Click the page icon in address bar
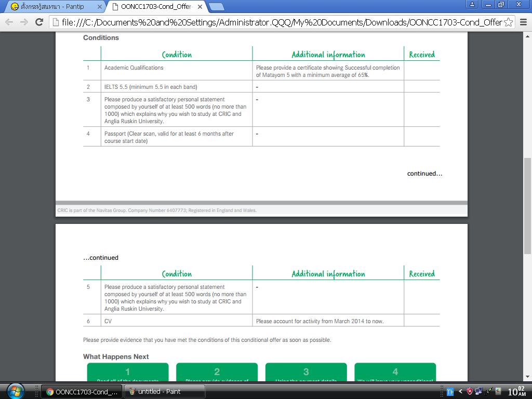The height and width of the screenshot is (399, 532). tap(55, 22)
